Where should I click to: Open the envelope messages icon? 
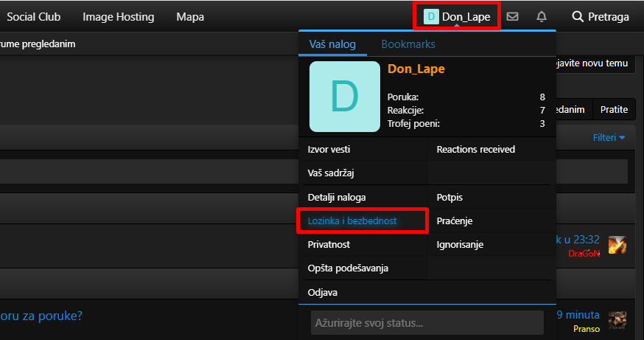tap(512, 16)
